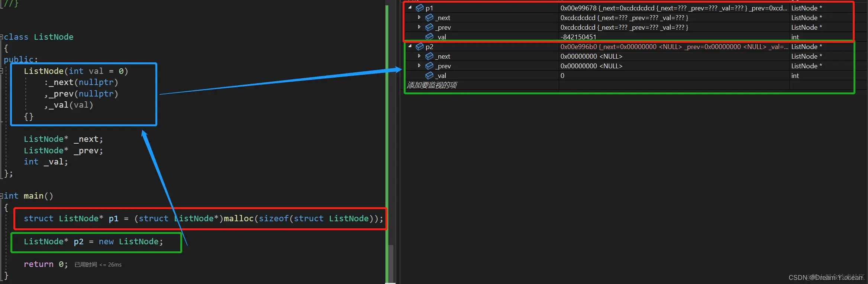Click the return 0; line
The height and width of the screenshot is (284, 868).
click(x=46, y=264)
